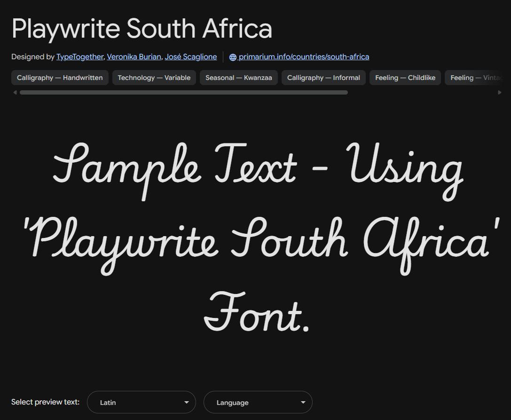Click the 'Designed by' text
Viewport: 511px width, 420px height.
coord(32,57)
